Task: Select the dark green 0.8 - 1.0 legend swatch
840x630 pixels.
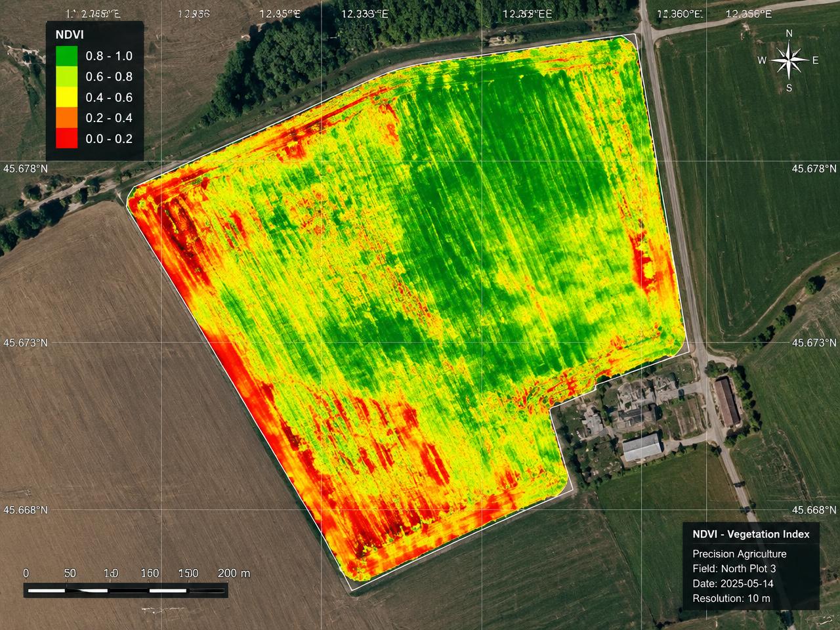Action: pos(66,56)
